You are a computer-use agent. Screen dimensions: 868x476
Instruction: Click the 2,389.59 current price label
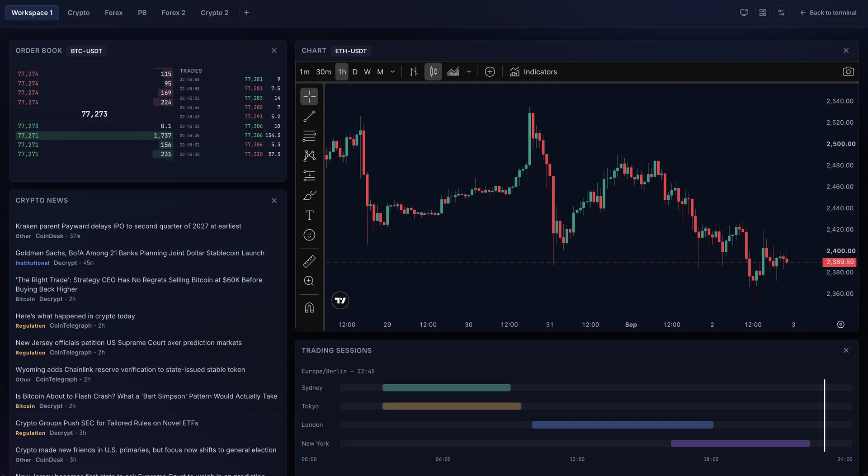pyautogui.click(x=840, y=262)
